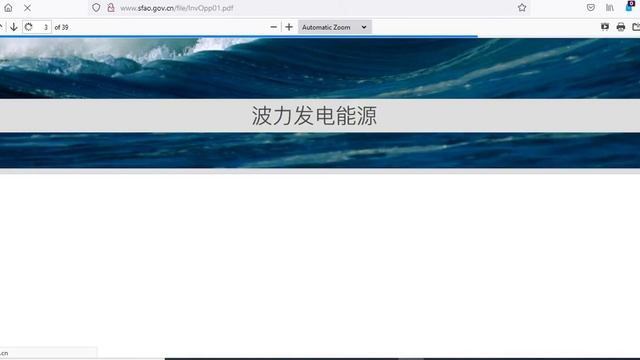Open the extension icon with badge
The height and width of the screenshot is (360, 640).
coord(630,6)
